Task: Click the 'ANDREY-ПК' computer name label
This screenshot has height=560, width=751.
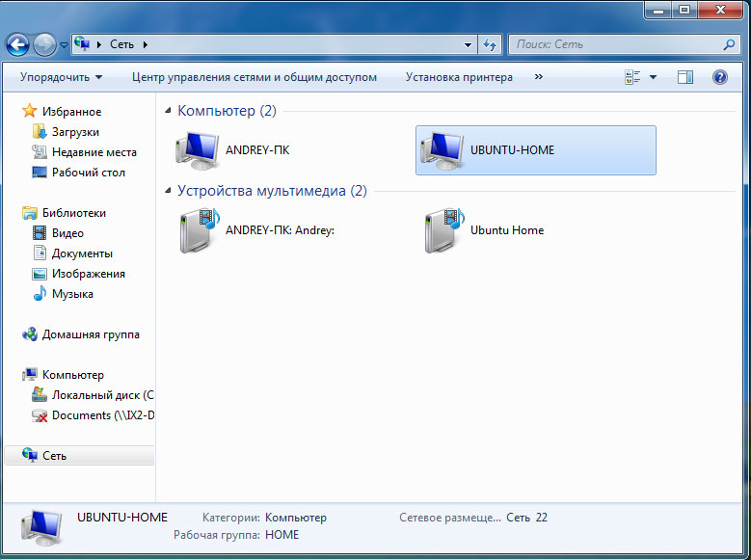Action: point(257,150)
